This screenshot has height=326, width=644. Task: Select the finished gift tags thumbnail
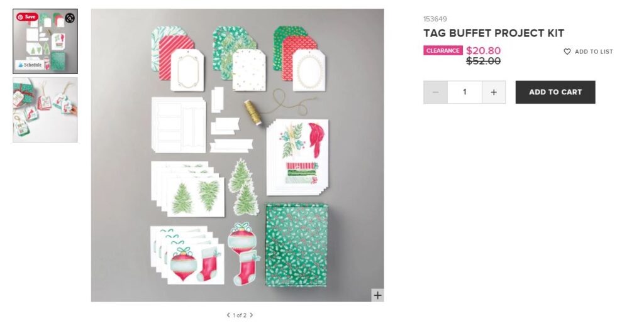[45, 110]
